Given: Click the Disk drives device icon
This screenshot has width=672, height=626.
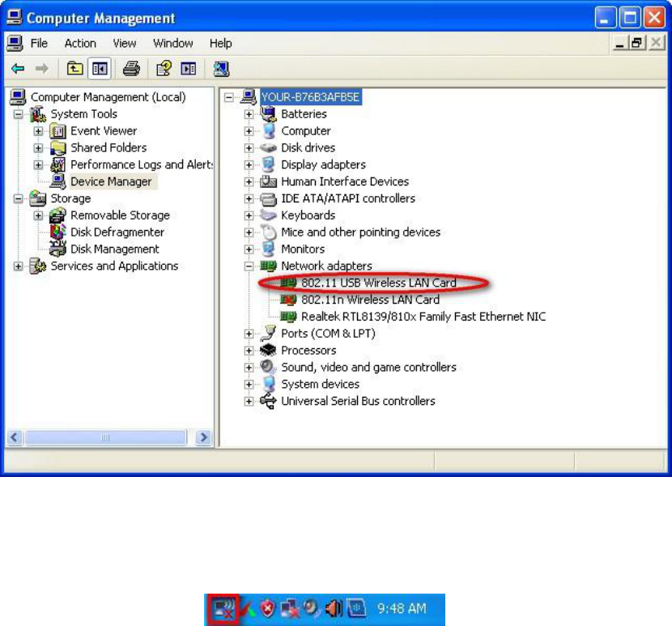Looking at the screenshot, I should (268, 148).
